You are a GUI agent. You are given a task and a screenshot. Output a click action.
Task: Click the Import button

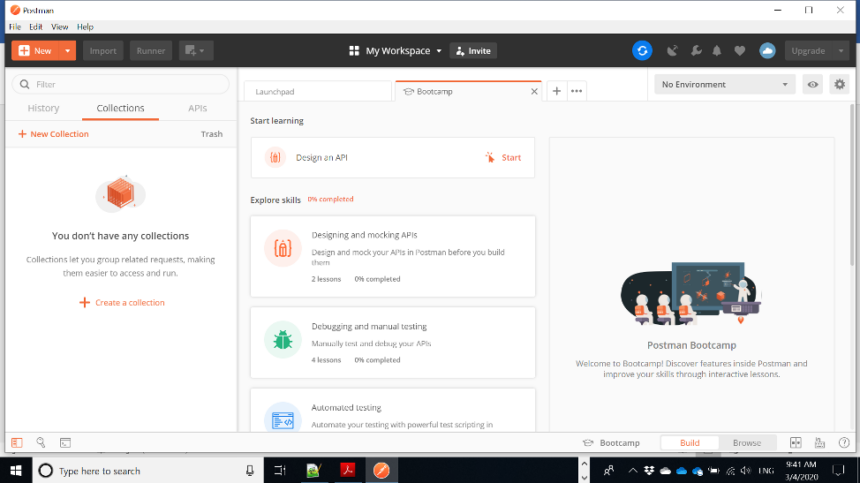click(103, 50)
